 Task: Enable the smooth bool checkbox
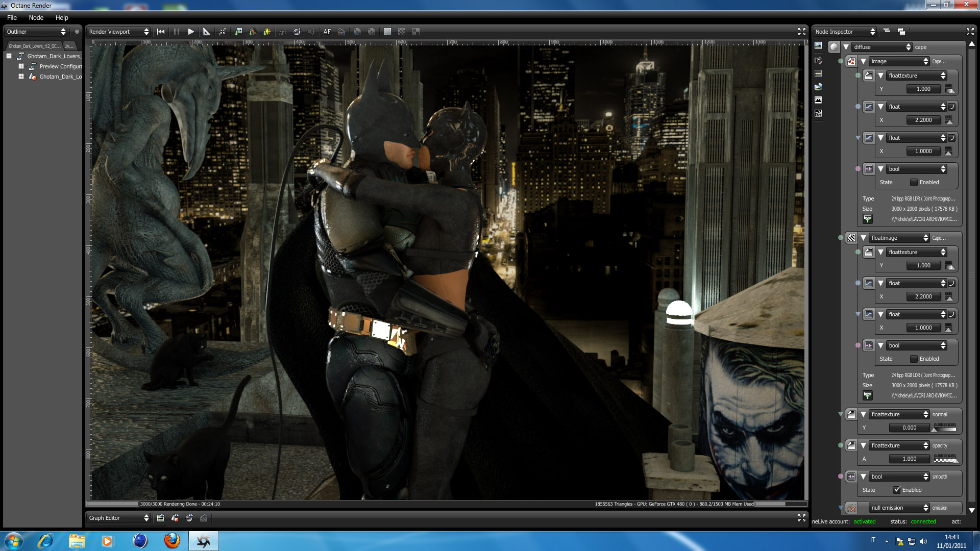(x=897, y=490)
